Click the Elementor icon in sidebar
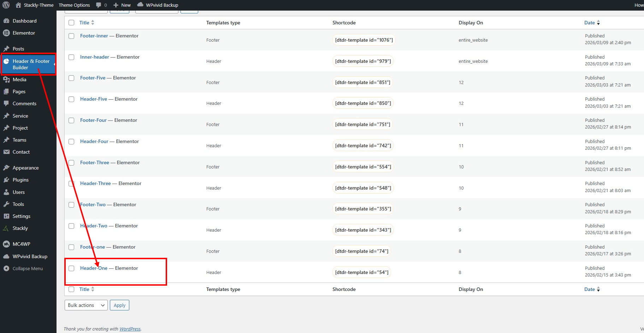644x333 pixels. (x=6, y=33)
